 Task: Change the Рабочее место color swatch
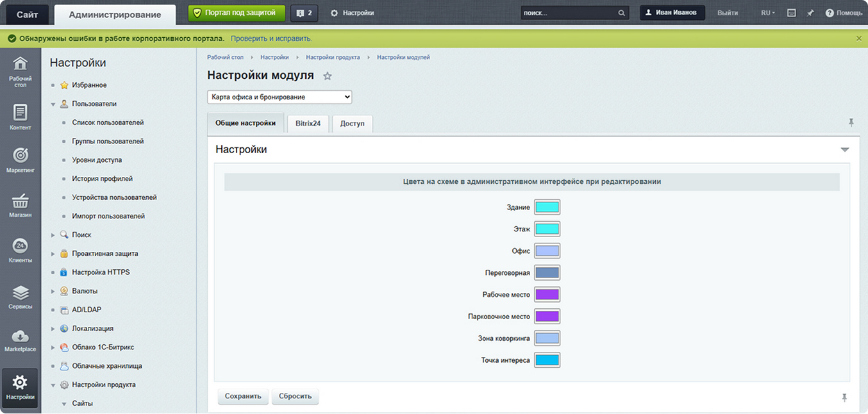[x=547, y=294]
